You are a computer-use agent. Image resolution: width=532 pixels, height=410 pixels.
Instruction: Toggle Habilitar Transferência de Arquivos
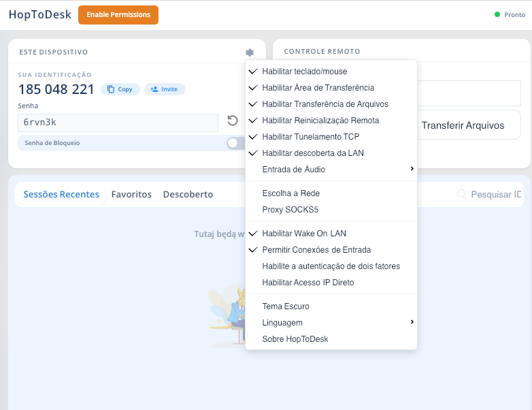pyautogui.click(x=331, y=104)
